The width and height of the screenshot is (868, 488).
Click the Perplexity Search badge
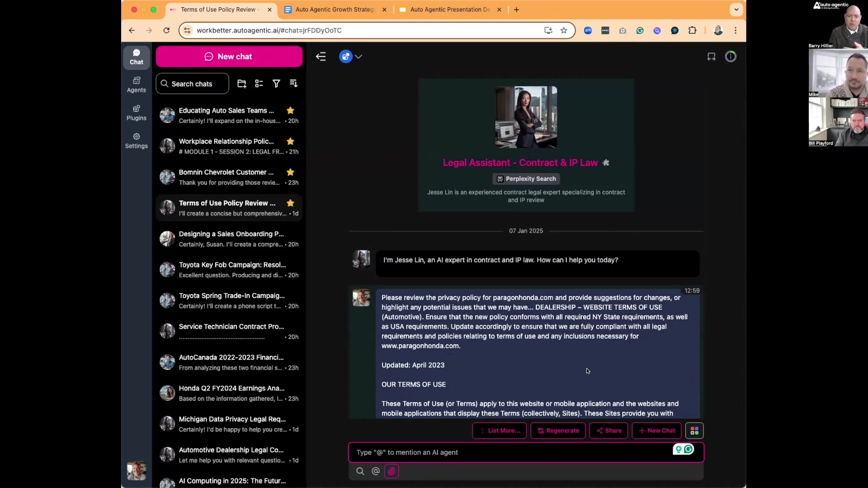pyautogui.click(x=526, y=179)
